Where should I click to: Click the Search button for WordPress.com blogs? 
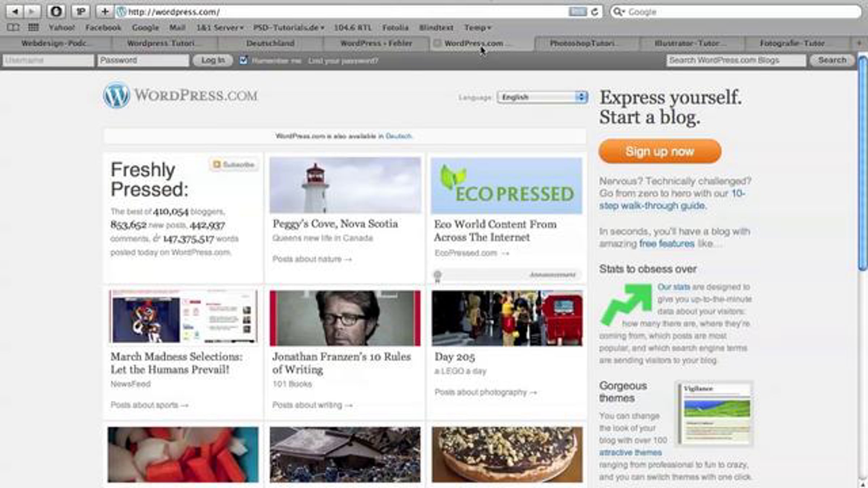coord(833,60)
